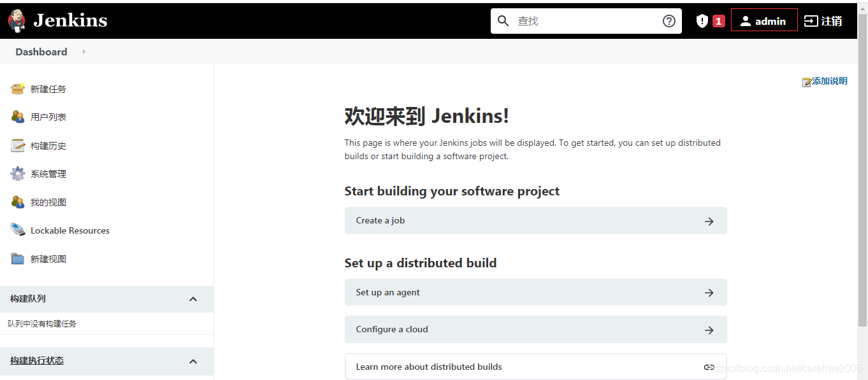Click the 构建历史 notepad icon
This screenshot has height=380, width=868.
18,145
